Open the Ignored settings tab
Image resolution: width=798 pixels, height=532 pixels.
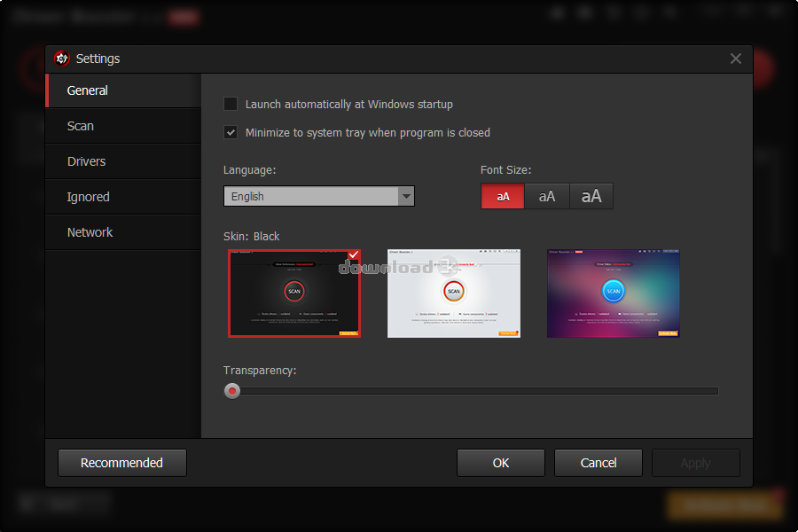click(x=89, y=197)
